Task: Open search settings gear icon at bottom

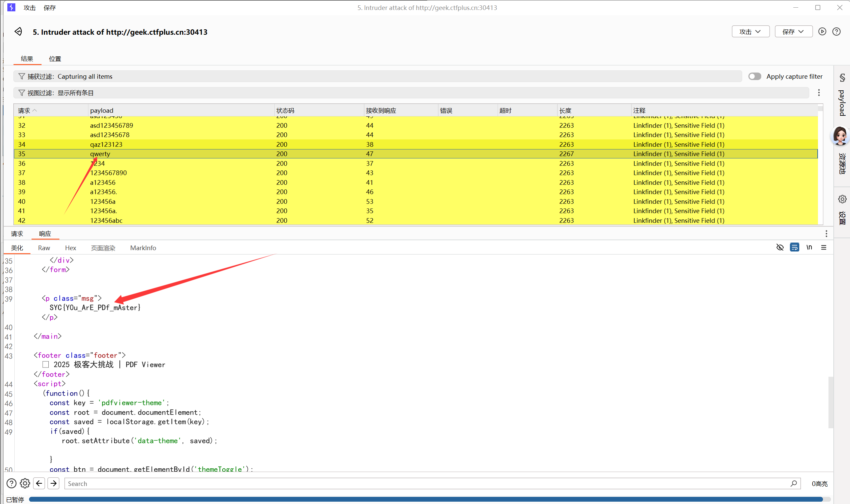Action: [x=25, y=483]
